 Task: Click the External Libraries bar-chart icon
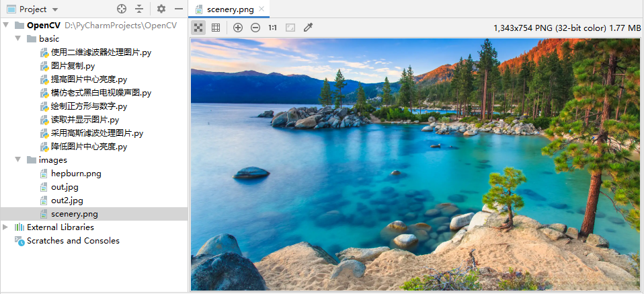pyautogui.click(x=19, y=227)
